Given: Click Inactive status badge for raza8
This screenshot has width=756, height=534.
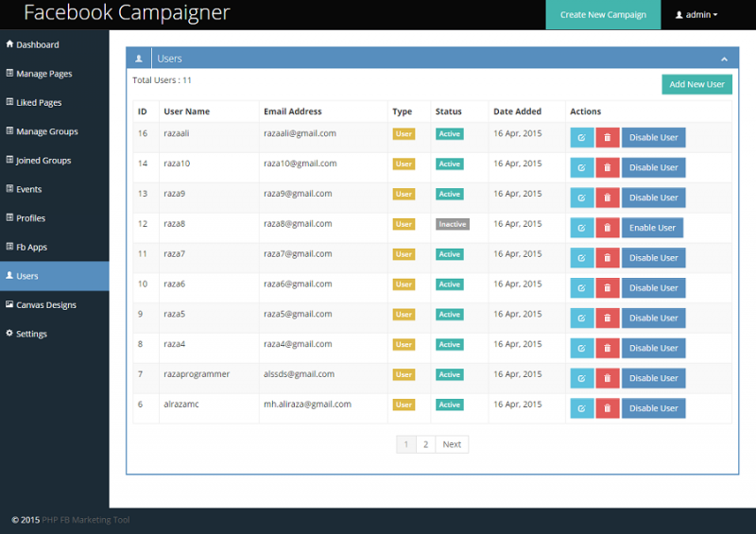Looking at the screenshot, I should pyautogui.click(x=453, y=224).
